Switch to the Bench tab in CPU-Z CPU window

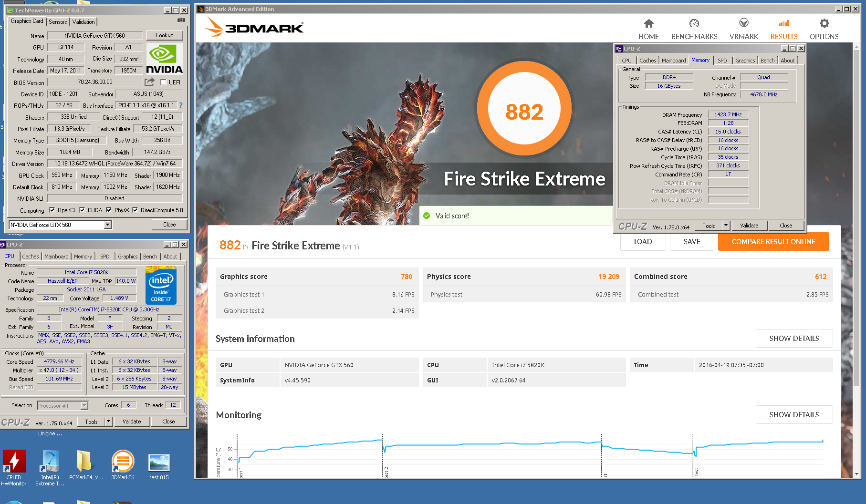[x=150, y=256]
